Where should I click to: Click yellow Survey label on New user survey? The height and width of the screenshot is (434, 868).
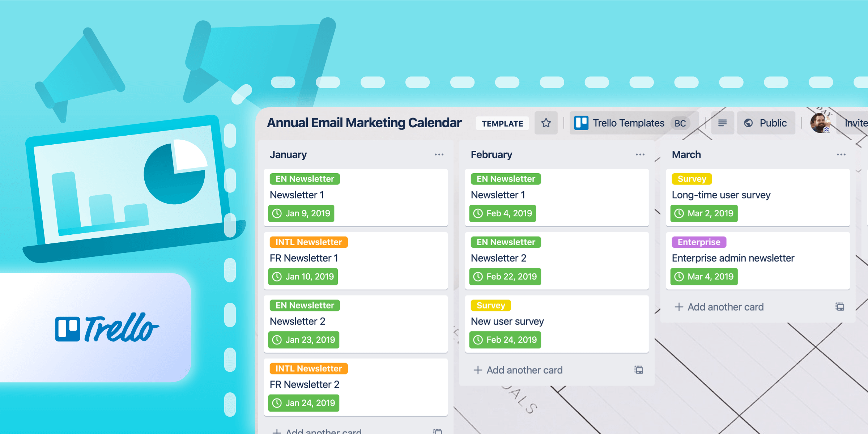coord(491,305)
